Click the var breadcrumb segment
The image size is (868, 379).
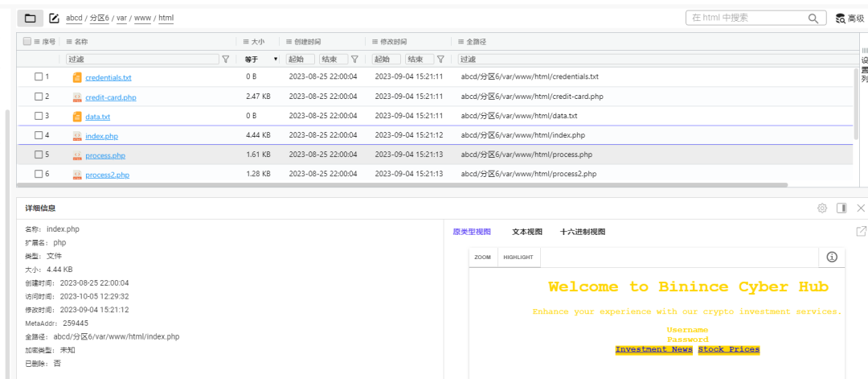point(122,19)
